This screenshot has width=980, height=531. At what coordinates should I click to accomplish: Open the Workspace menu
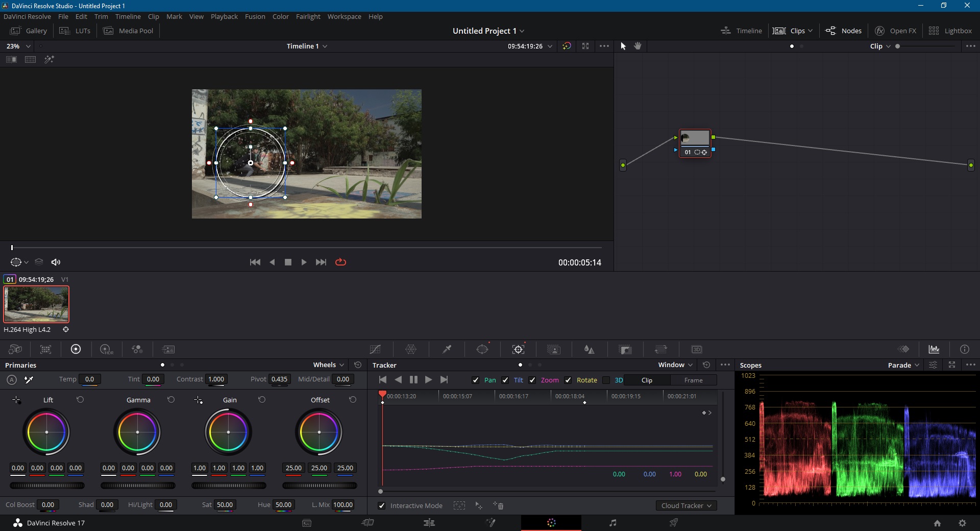click(344, 16)
